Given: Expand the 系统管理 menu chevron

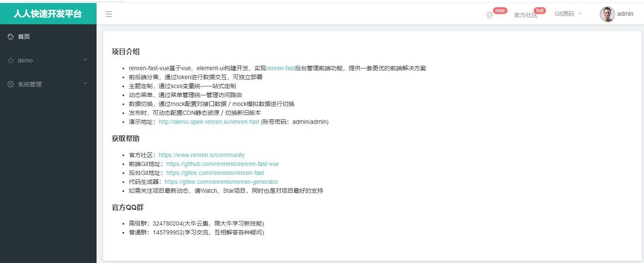Looking at the screenshot, I should click(x=85, y=84).
